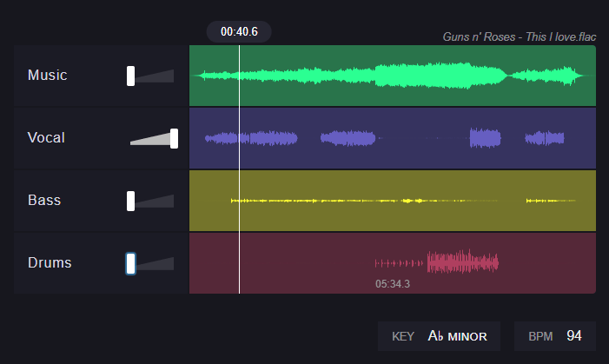The image size is (609, 364).
Task: Click the 00:40.6 playhead time bubble
Action: [x=239, y=31]
